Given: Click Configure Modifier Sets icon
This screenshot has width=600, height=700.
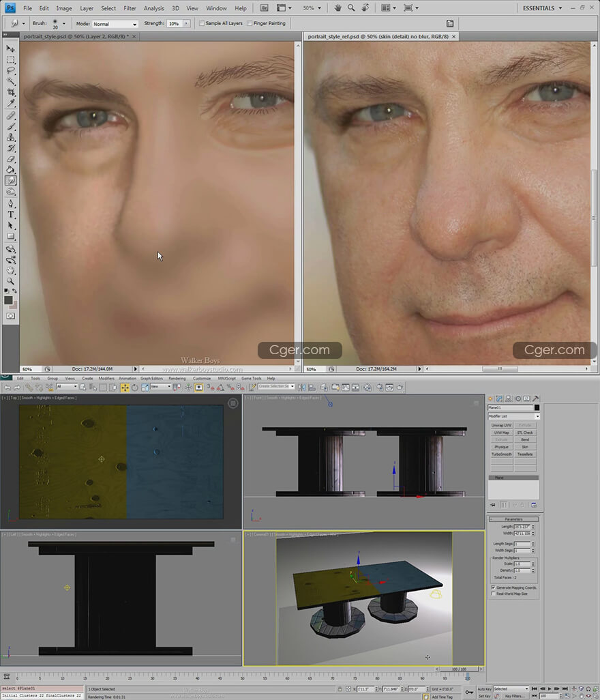Looking at the screenshot, I should click(534, 505).
